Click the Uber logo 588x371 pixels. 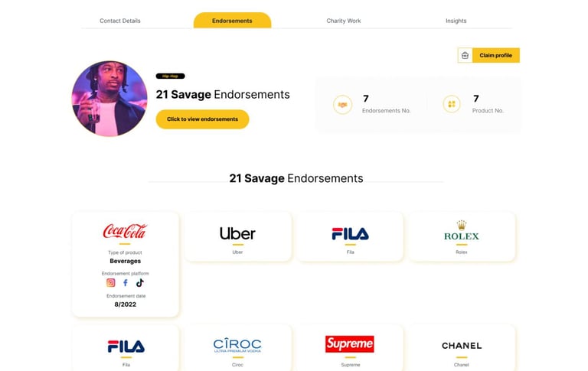[237, 233]
